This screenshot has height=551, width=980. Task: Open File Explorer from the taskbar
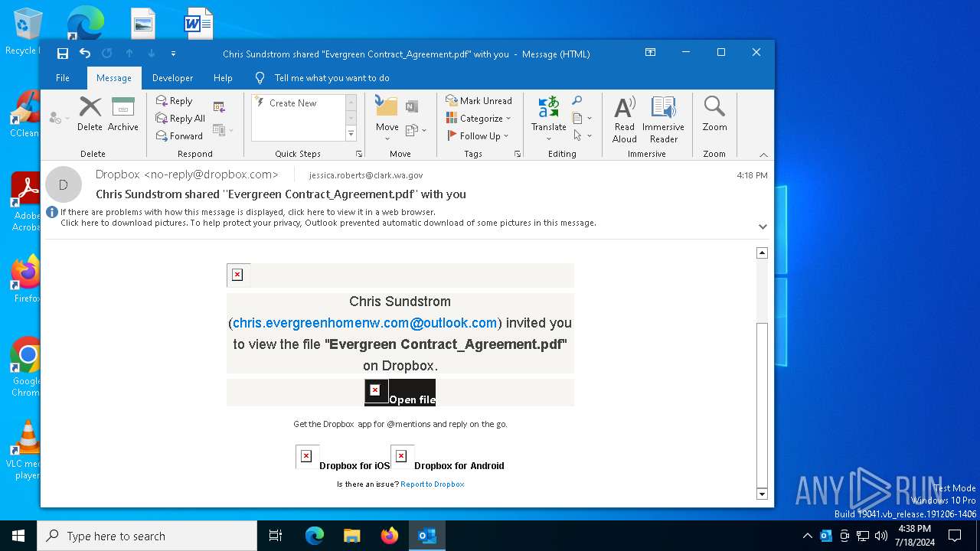351,536
